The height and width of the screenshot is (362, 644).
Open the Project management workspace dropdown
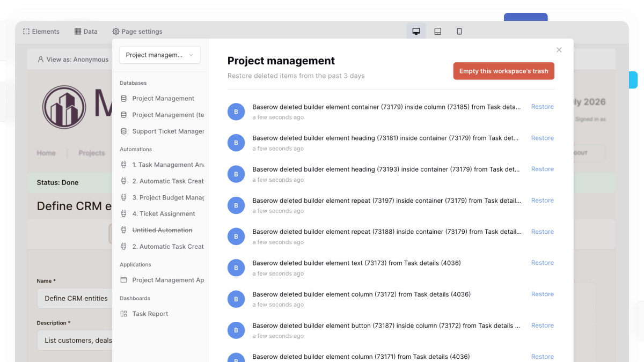click(160, 55)
